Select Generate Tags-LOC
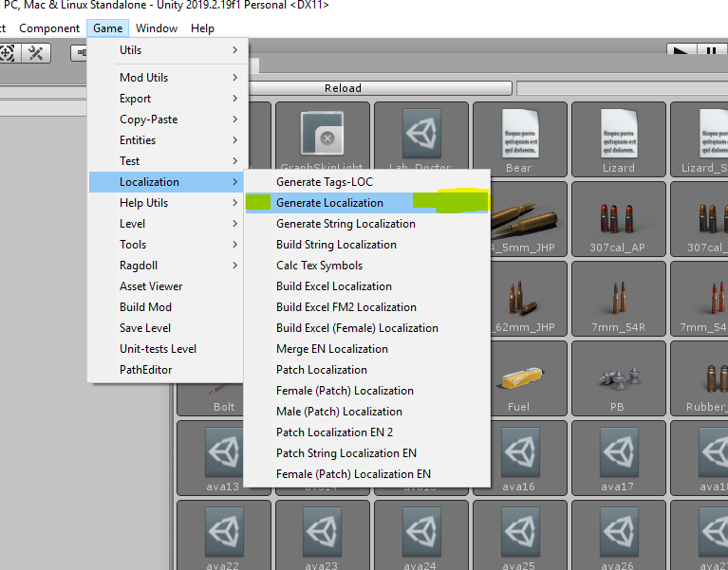This screenshot has height=570, width=728. 366,182
